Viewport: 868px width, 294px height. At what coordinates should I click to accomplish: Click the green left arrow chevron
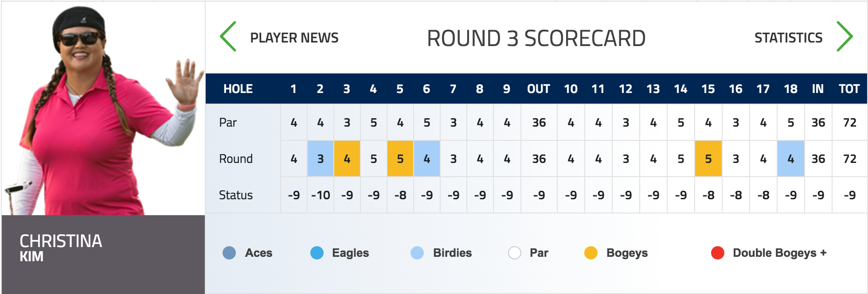pyautogui.click(x=228, y=36)
